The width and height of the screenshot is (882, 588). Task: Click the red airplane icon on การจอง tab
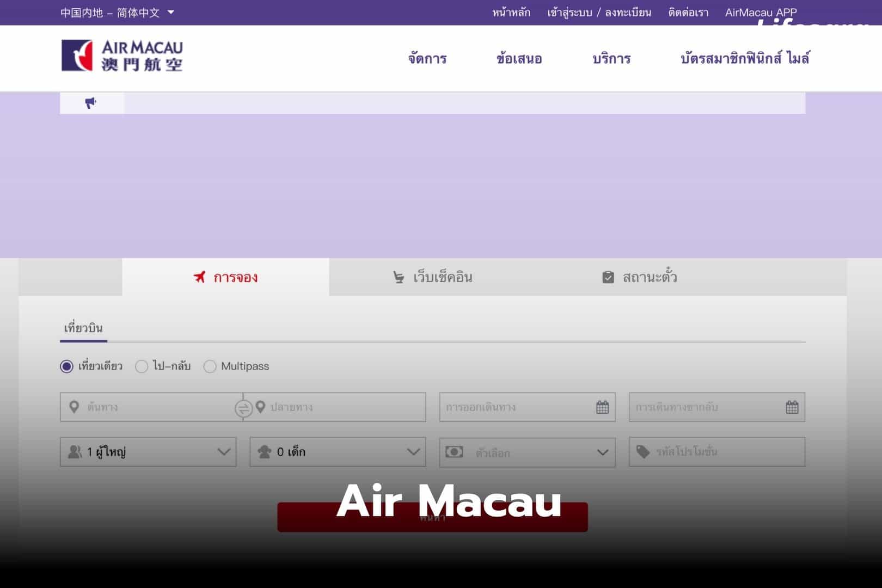click(x=200, y=277)
